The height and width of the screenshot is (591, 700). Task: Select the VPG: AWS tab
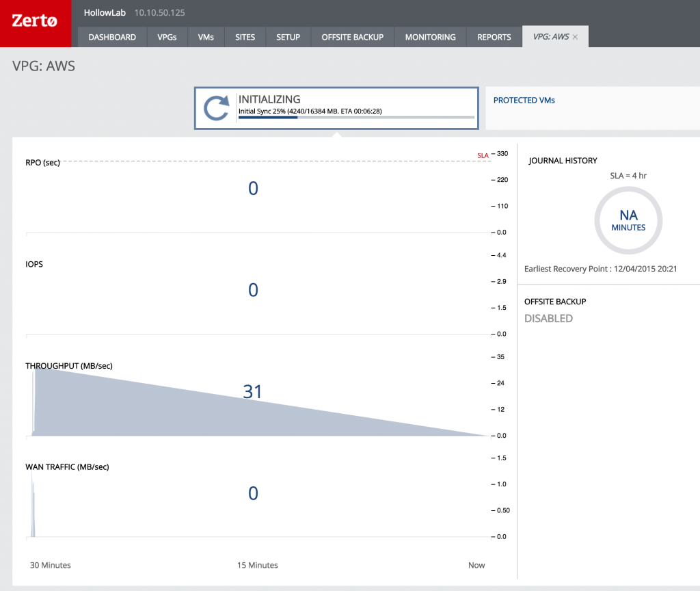pyautogui.click(x=551, y=37)
